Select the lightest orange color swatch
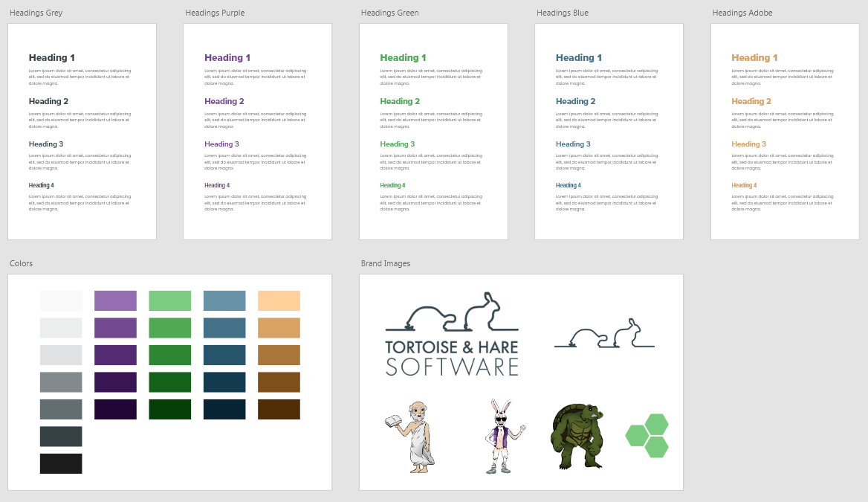Viewport: 868px width, 502px height. tap(279, 300)
